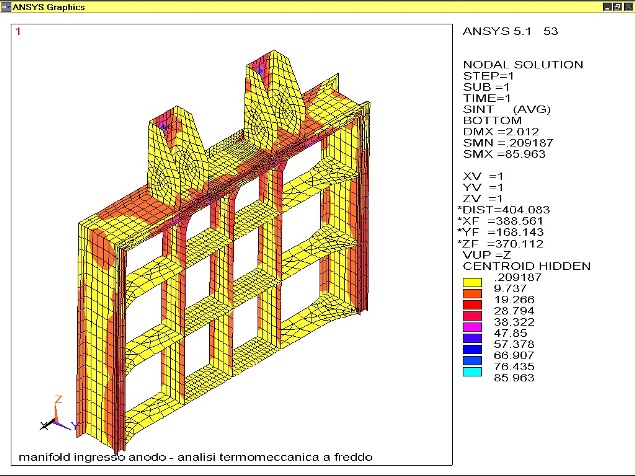Click the CENTROID HIDDEN label

click(527, 266)
